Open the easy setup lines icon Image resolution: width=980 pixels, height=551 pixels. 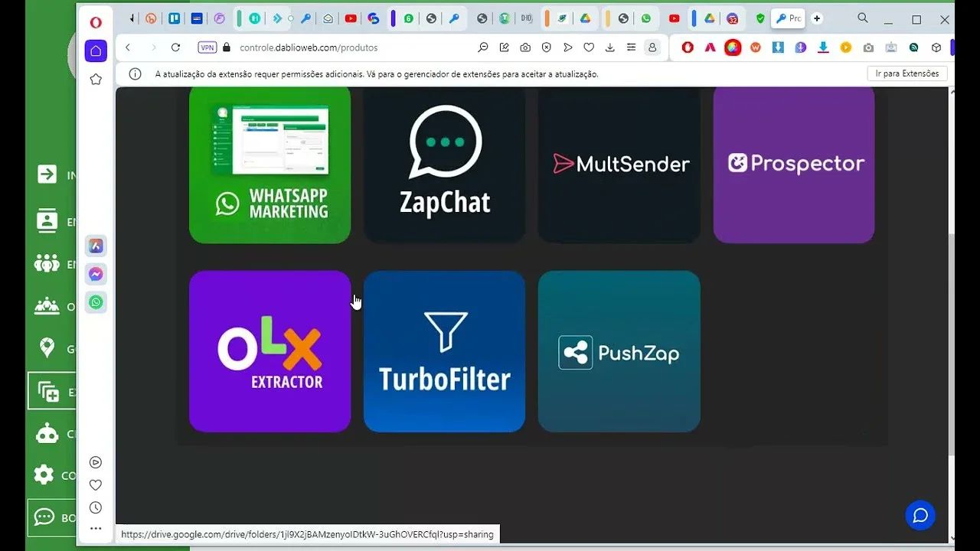point(631,47)
